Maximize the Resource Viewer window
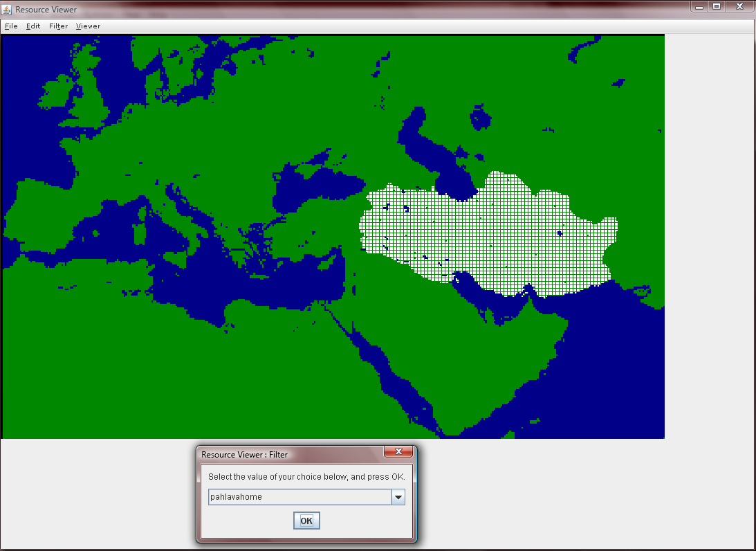The image size is (756, 551). 717,7
